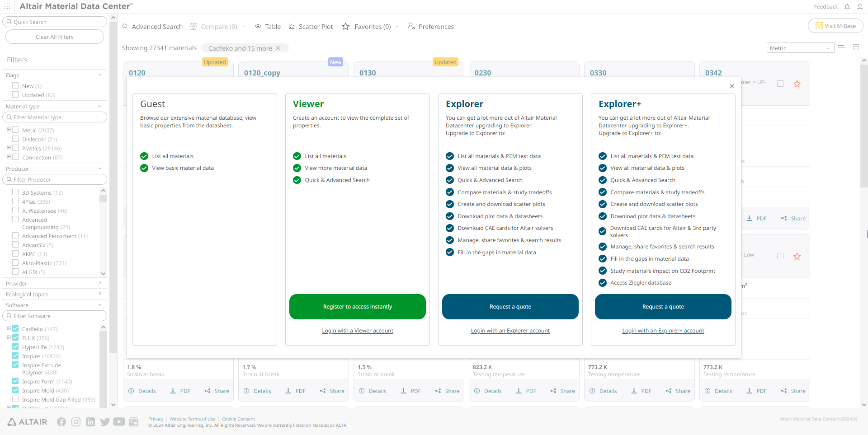The width and height of the screenshot is (868, 435).
Task: Download PDF for the 1.8 % strain card
Action: click(x=180, y=391)
